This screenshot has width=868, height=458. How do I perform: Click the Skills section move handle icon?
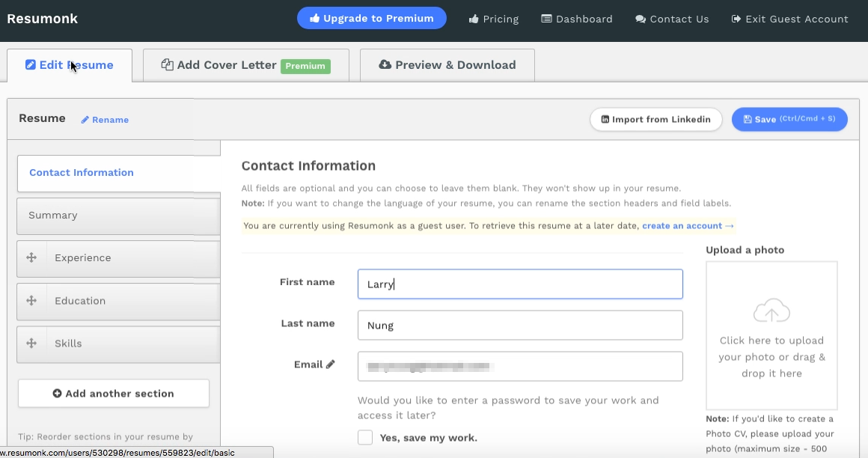pos(31,343)
